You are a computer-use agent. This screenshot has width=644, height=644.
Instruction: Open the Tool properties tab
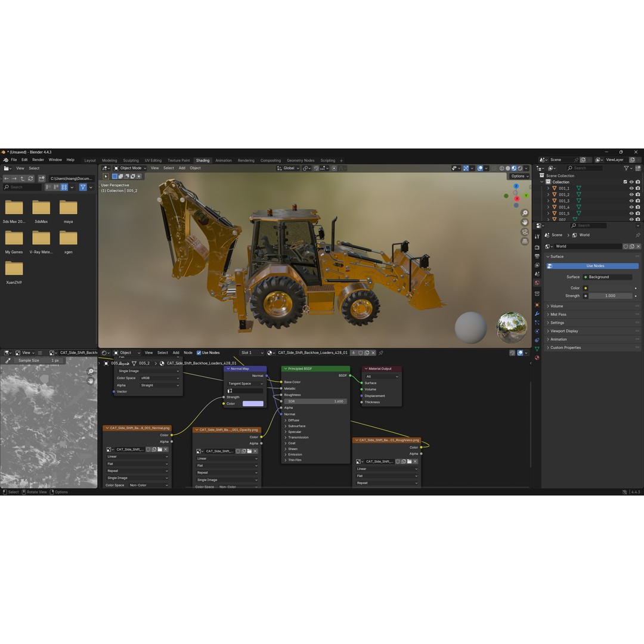click(537, 237)
